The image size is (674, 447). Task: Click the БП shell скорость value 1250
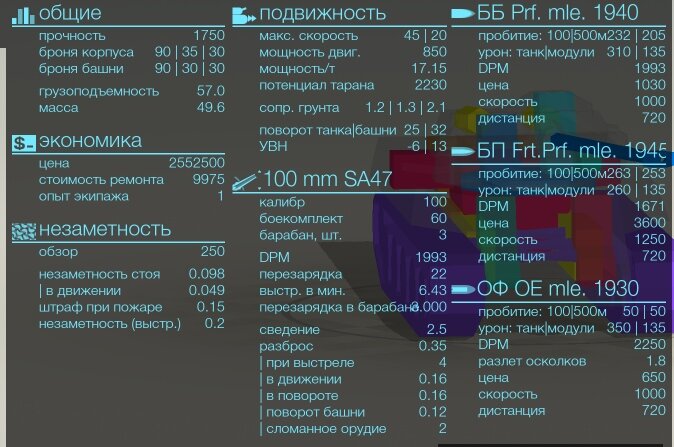(x=650, y=239)
